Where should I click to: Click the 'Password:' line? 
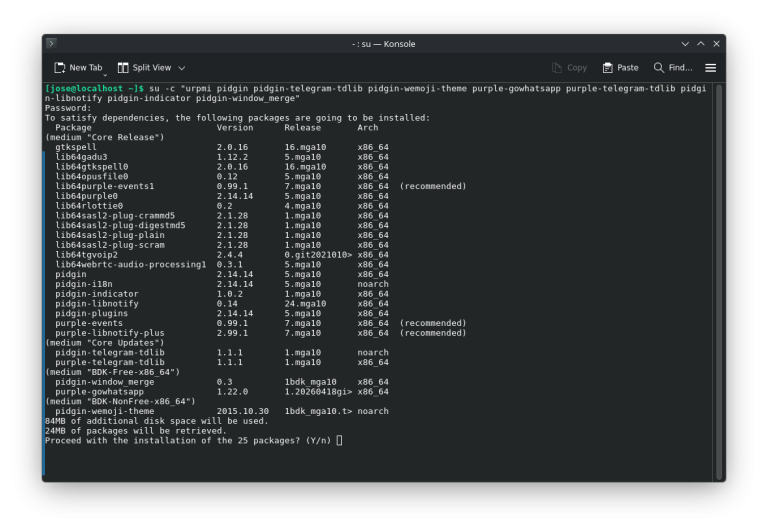click(68, 108)
